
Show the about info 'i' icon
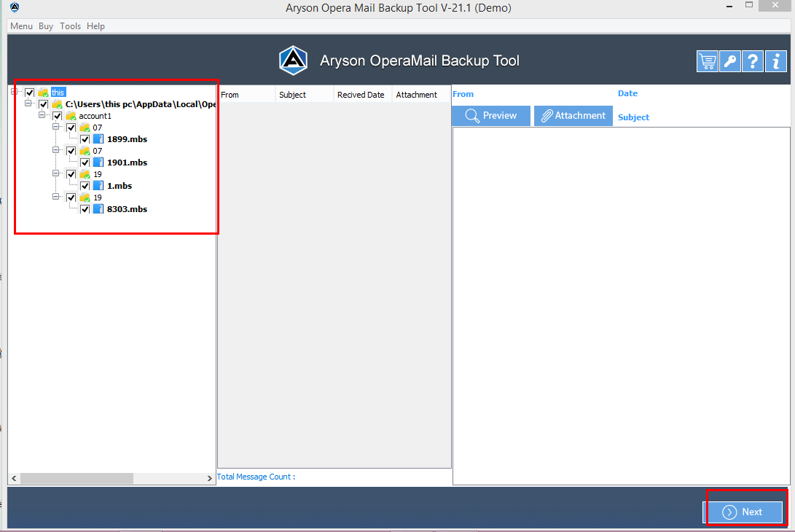click(776, 62)
